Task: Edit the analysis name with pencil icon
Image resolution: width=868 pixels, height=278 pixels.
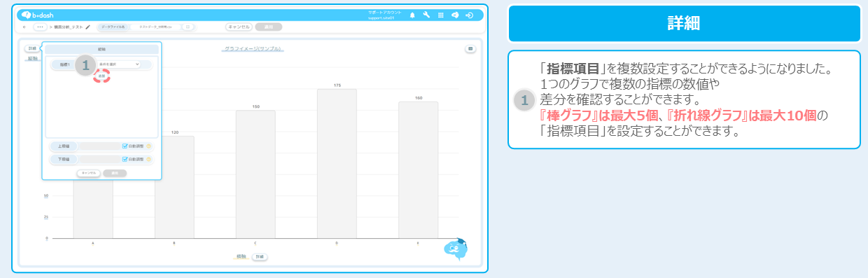Action: [x=88, y=27]
